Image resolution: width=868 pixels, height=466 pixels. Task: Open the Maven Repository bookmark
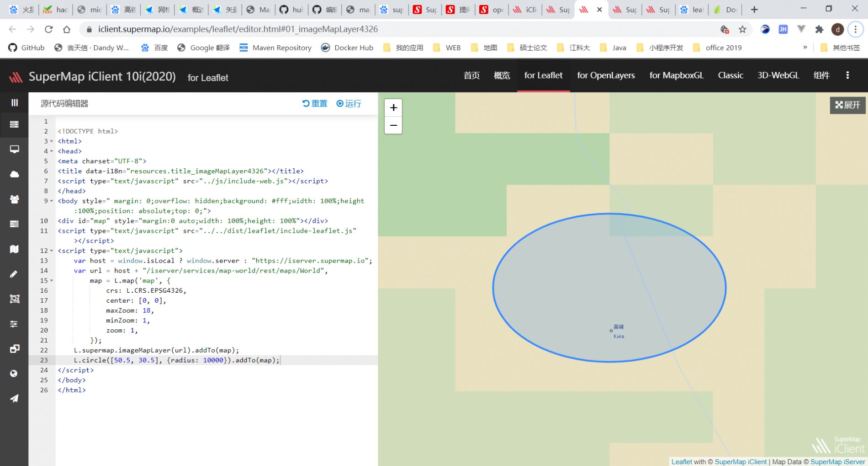(275, 48)
